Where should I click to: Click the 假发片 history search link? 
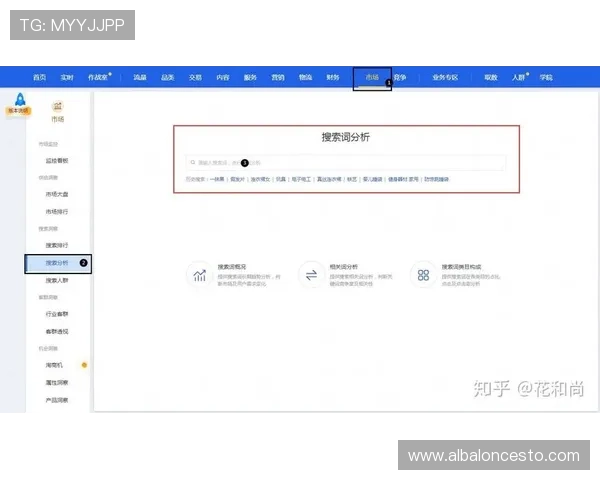(237, 179)
